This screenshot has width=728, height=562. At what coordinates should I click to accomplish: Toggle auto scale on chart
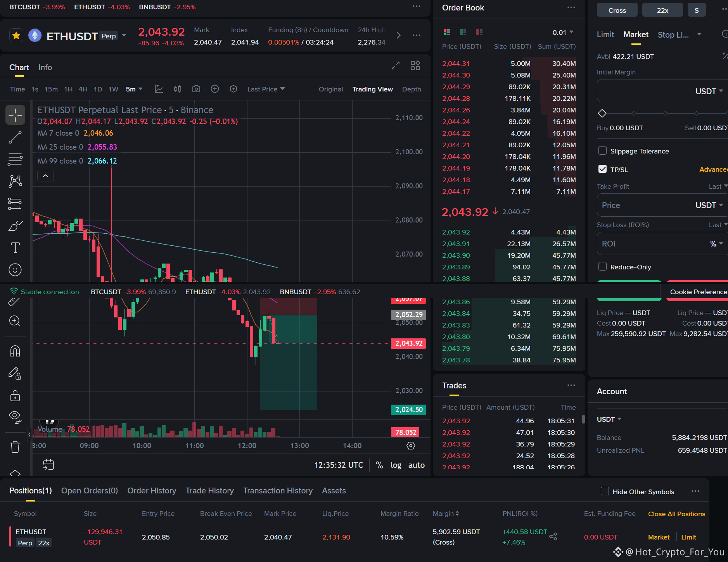[x=417, y=465]
